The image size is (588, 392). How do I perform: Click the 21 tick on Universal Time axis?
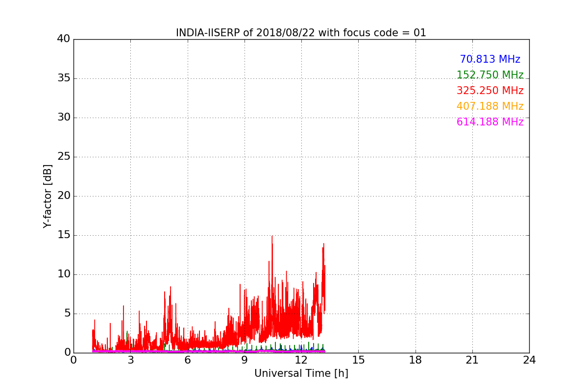pos(472,360)
